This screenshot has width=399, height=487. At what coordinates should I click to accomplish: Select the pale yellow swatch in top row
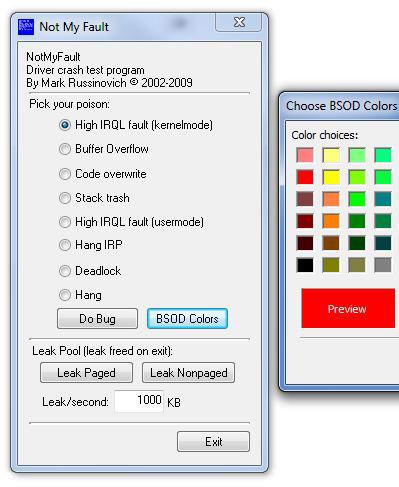click(x=331, y=155)
